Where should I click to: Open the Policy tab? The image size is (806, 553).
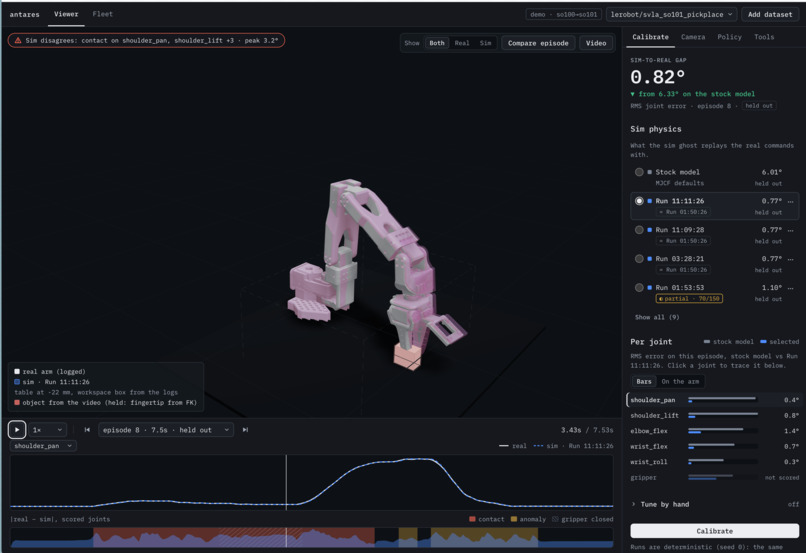729,37
